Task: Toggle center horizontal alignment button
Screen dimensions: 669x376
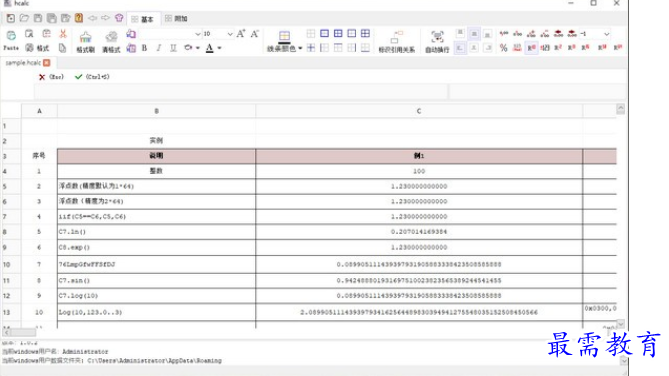Action: (474, 48)
